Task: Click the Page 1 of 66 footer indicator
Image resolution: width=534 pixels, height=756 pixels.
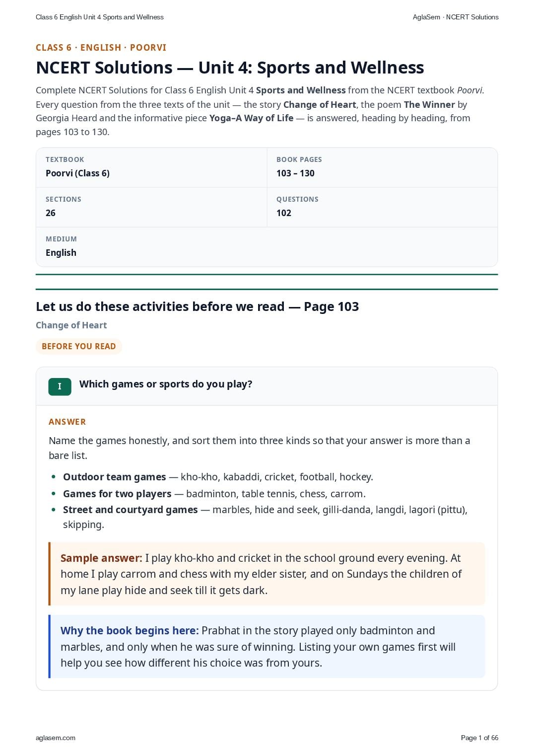Action: click(x=479, y=738)
